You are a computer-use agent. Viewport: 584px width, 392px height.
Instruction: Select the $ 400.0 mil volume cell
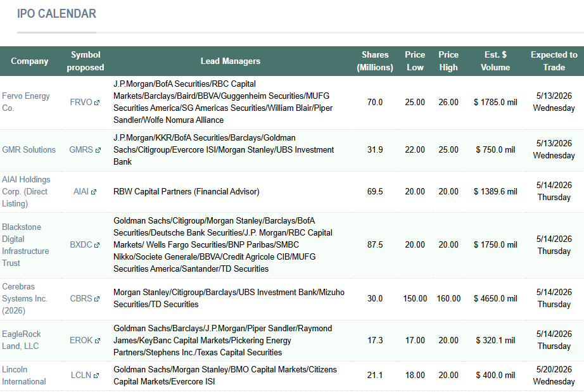495,376
